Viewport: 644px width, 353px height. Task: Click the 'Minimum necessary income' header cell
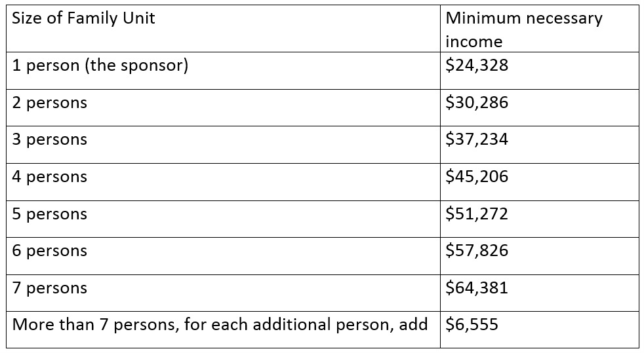tap(539, 28)
